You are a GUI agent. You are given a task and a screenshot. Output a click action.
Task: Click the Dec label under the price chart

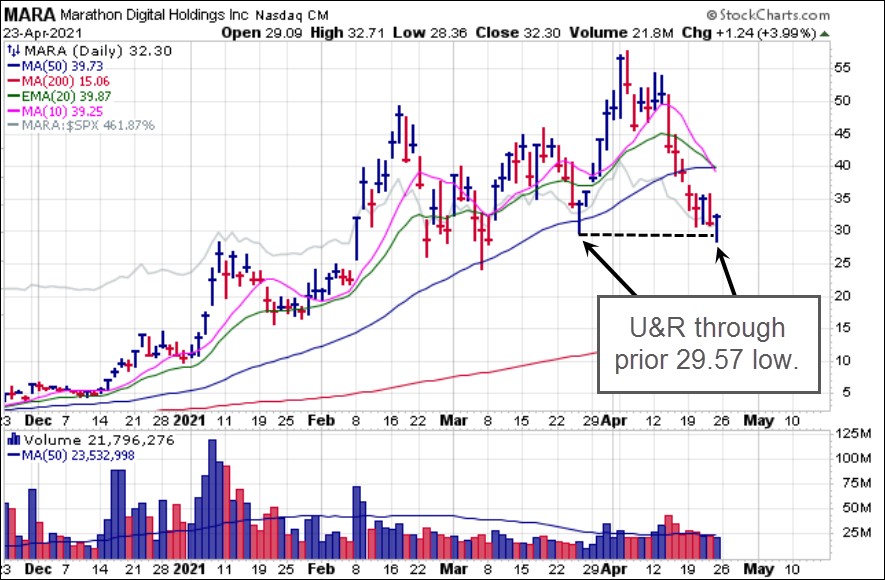pos(39,420)
